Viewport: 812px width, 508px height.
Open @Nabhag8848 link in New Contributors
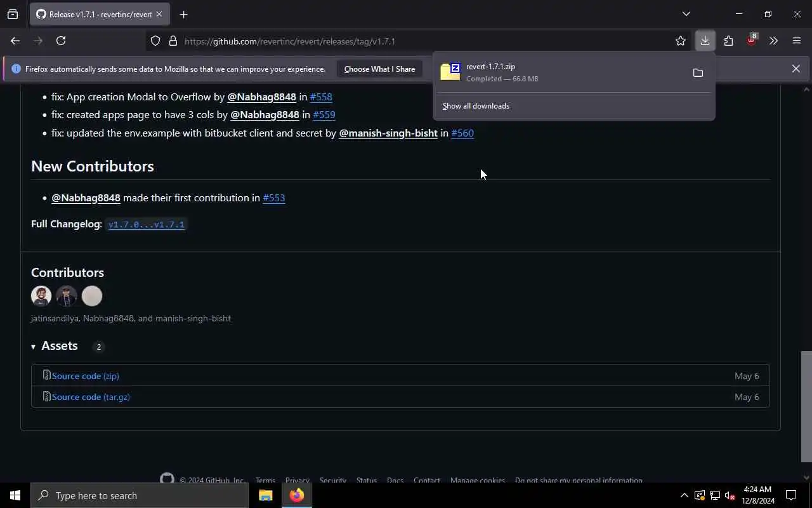click(x=86, y=198)
